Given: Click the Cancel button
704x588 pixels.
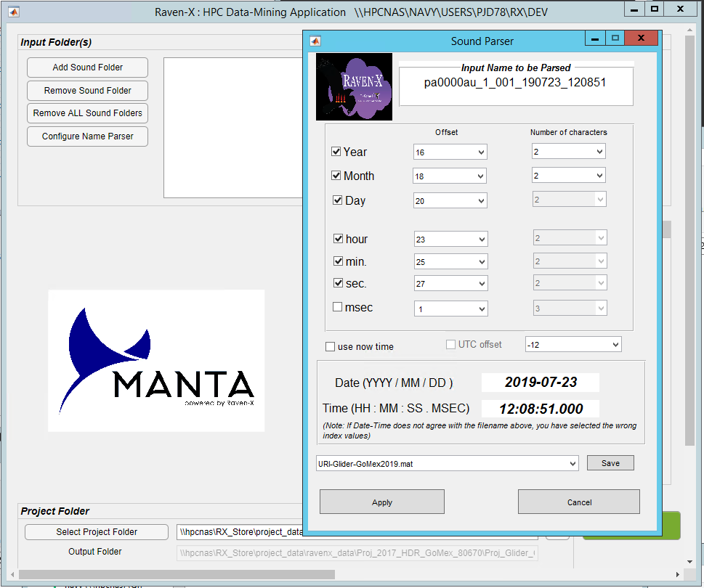Looking at the screenshot, I should coord(579,502).
